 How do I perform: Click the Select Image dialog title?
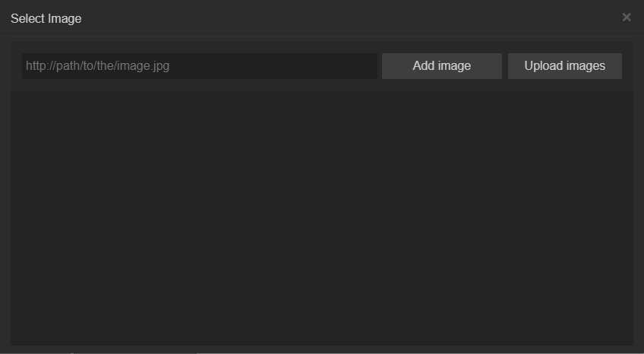(46, 18)
